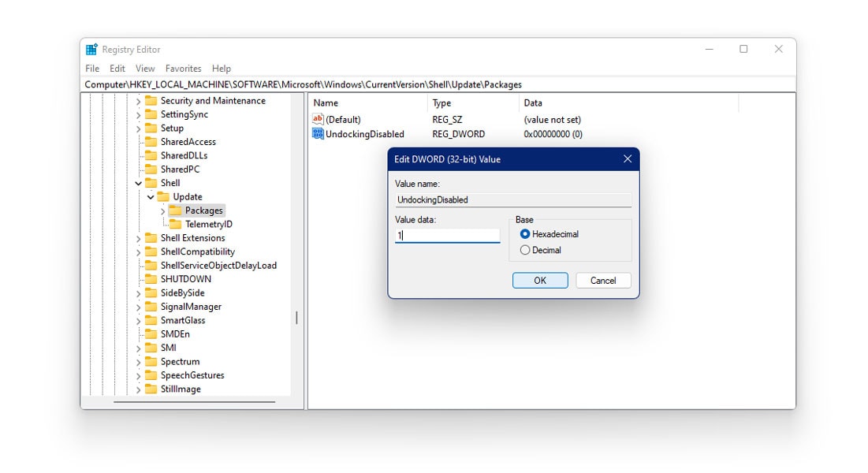868x473 pixels.
Task: Collapse the Update tree node
Action: point(151,196)
